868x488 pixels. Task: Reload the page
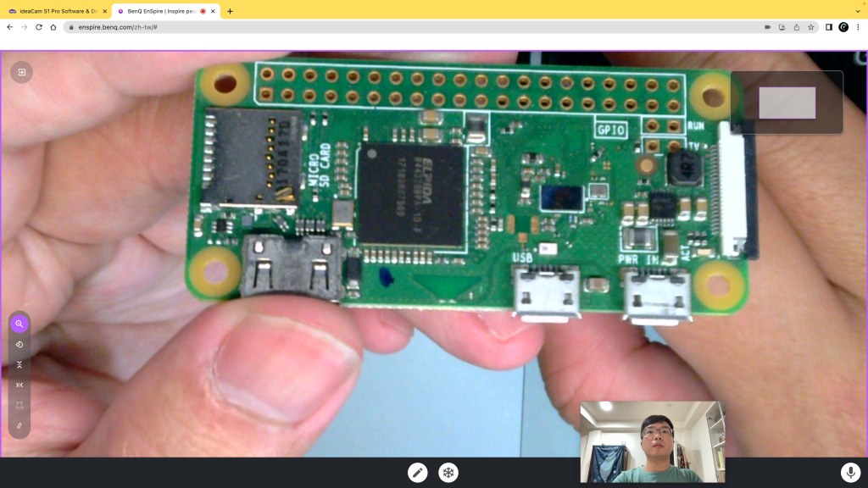click(39, 27)
